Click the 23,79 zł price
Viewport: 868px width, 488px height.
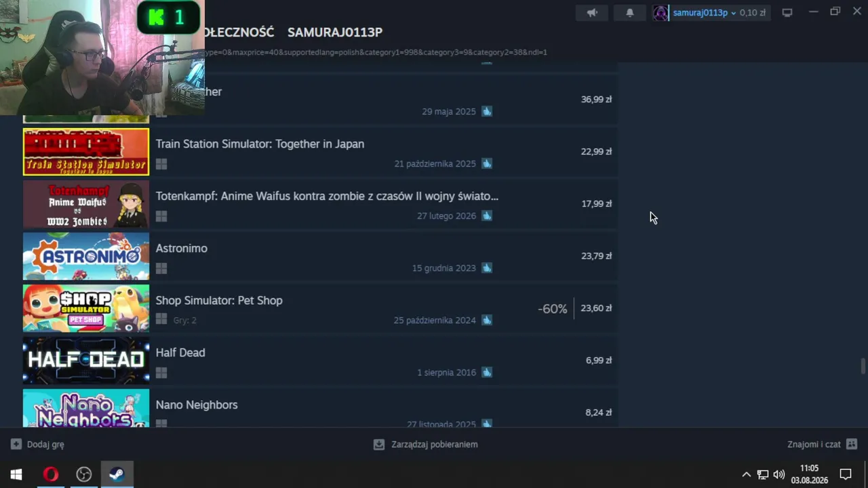pyautogui.click(x=596, y=256)
